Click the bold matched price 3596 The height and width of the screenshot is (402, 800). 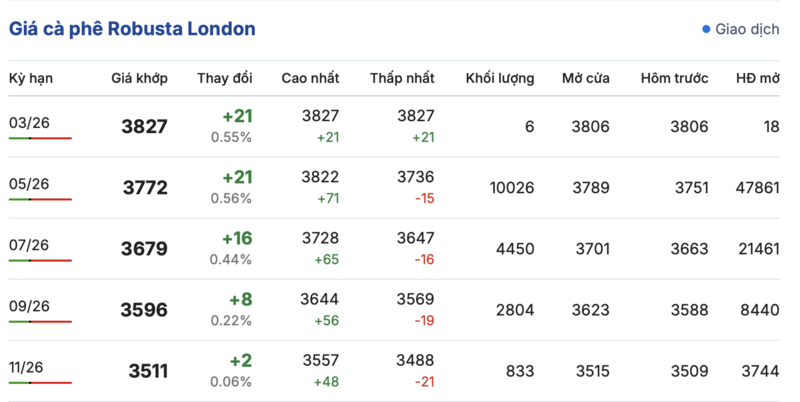coord(145,310)
